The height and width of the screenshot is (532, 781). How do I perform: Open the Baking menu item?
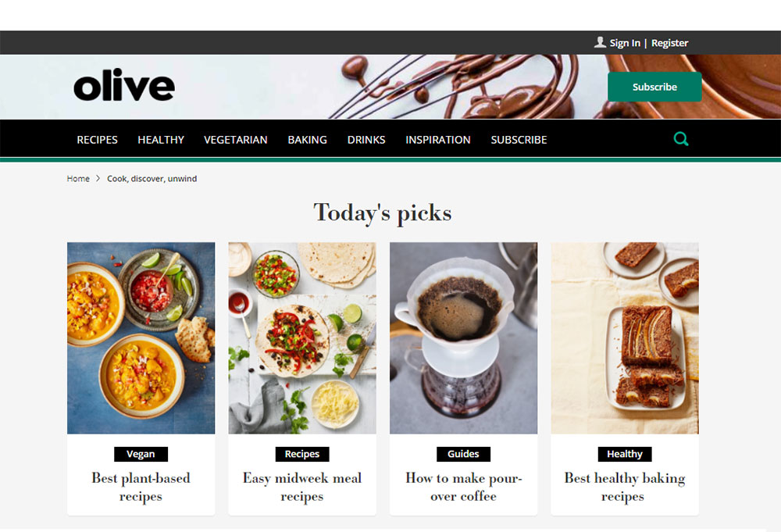click(307, 140)
